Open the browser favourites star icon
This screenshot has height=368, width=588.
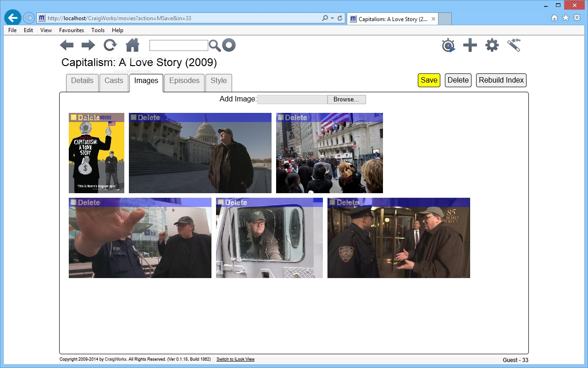click(x=566, y=18)
